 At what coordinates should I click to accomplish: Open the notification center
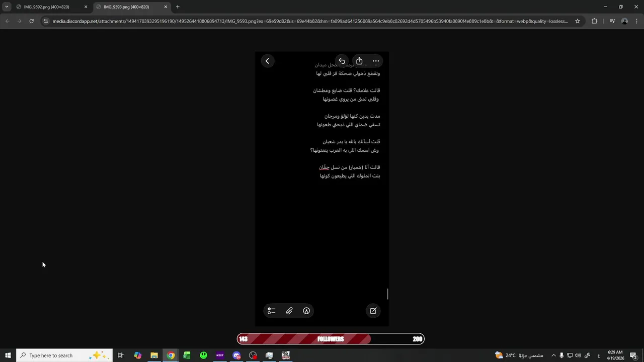[x=634, y=355]
